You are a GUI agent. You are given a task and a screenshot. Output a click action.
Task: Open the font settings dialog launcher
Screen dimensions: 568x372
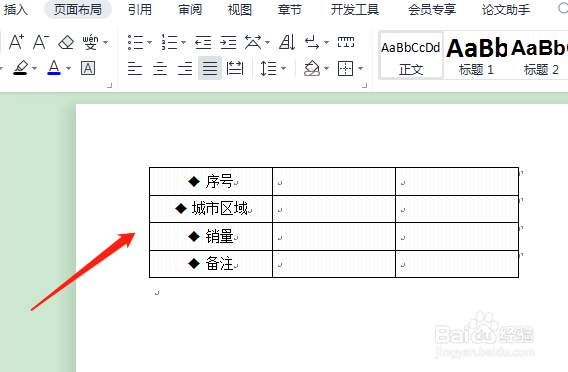click(x=110, y=85)
